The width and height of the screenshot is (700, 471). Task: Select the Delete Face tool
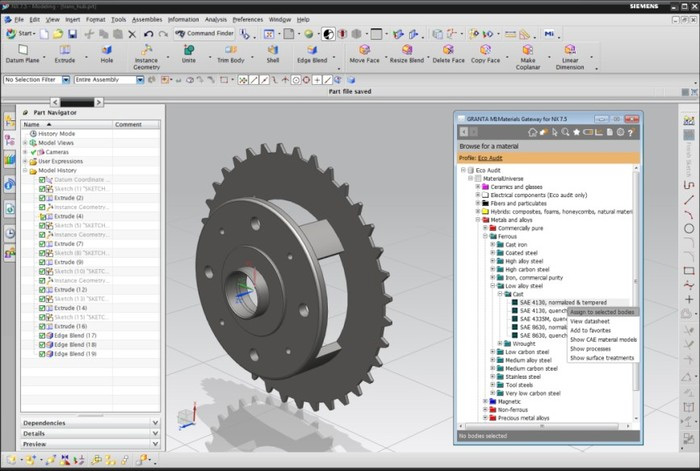coord(448,54)
